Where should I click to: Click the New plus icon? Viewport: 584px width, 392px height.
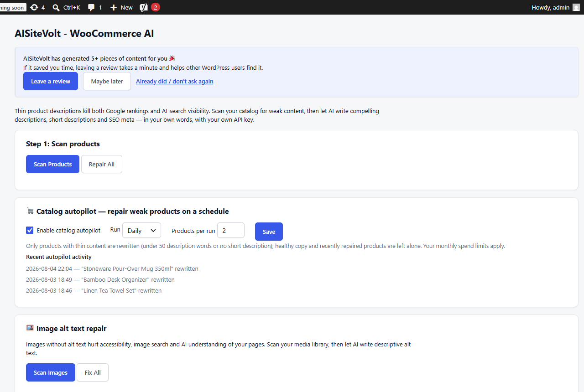tap(114, 7)
